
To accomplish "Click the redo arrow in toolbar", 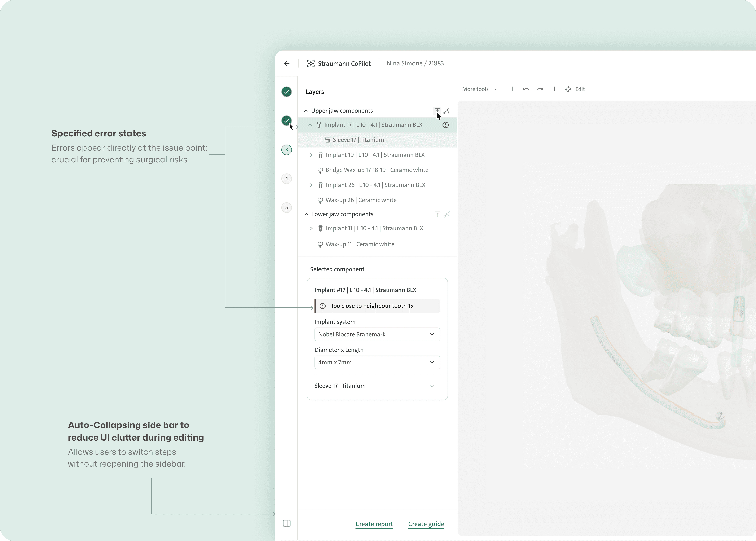I will point(540,89).
